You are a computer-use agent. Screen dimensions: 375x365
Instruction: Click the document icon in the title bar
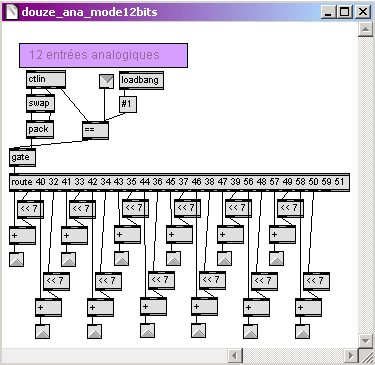(x=12, y=12)
